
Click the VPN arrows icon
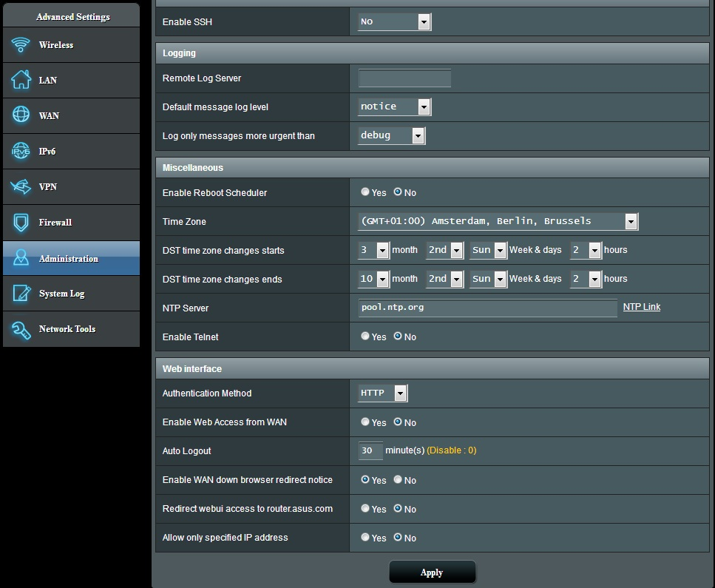pos(21,187)
